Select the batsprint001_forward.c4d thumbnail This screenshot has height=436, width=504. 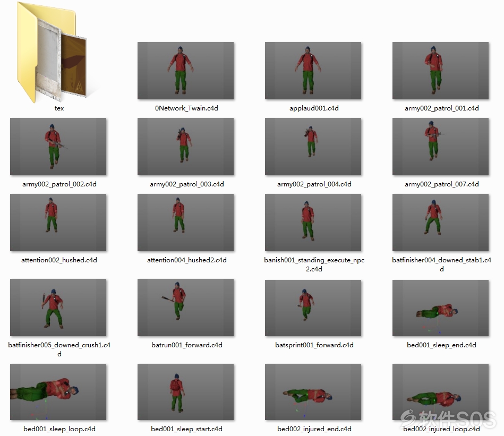(x=313, y=308)
